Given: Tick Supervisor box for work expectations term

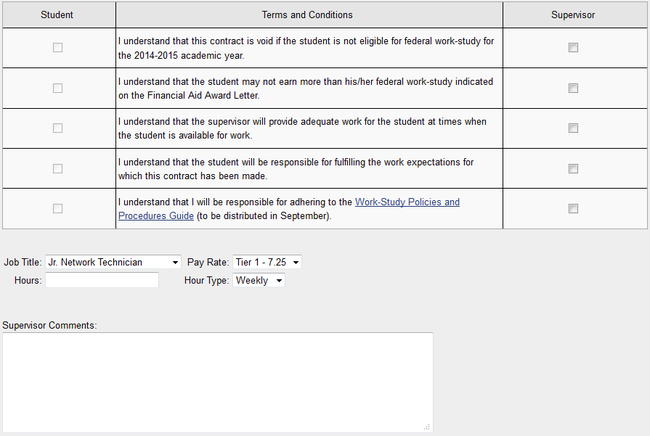Looking at the screenshot, I should (x=573, y=169).
